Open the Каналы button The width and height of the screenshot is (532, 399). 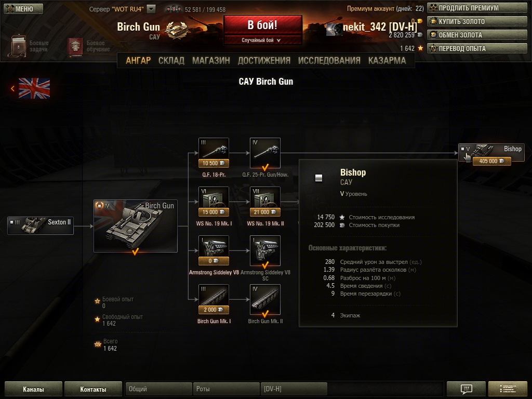(33, 389)
